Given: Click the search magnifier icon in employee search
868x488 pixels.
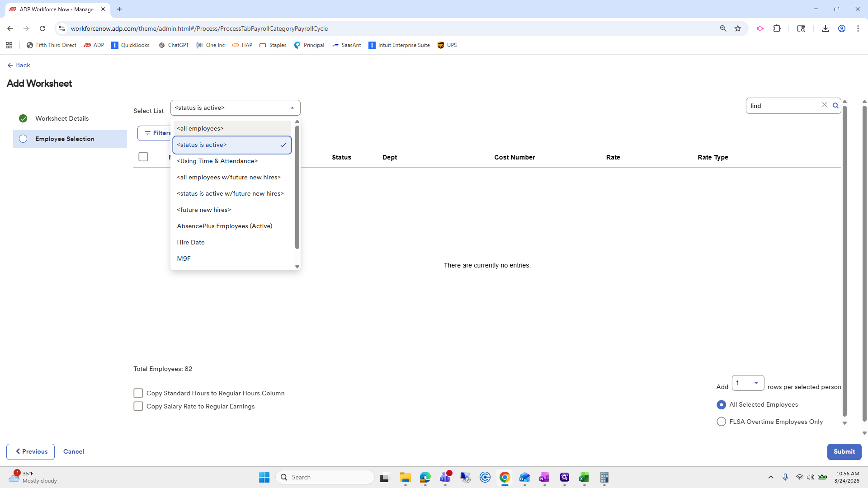Looking at the screenshot, I should (835, 106).
